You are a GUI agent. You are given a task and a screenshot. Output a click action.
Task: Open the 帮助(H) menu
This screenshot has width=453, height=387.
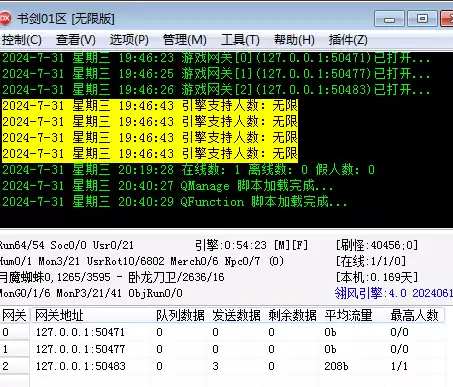[294, 40]
